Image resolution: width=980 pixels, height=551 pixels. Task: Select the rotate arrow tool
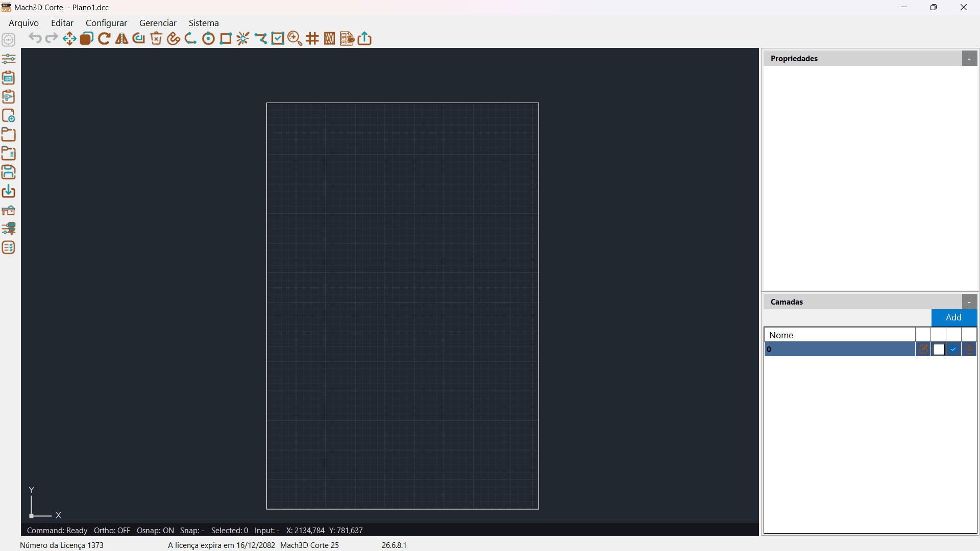click(x=104, y=39)
